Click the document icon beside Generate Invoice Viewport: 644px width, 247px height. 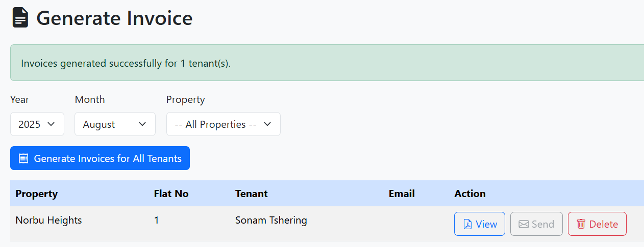(20, 18)
